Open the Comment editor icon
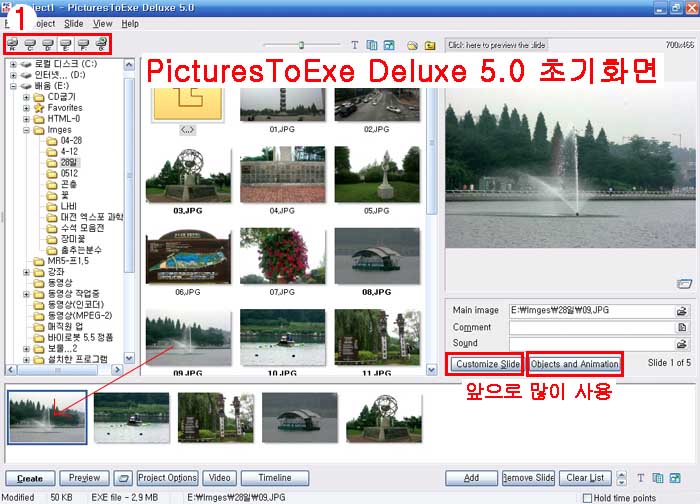 coord(682,327)
